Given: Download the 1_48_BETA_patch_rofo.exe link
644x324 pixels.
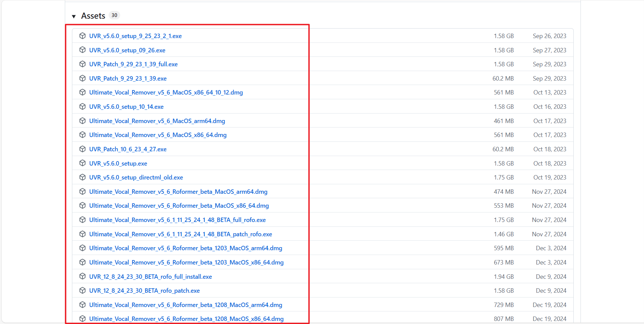Looking at the screenshot, I should [x=181, y=234].
